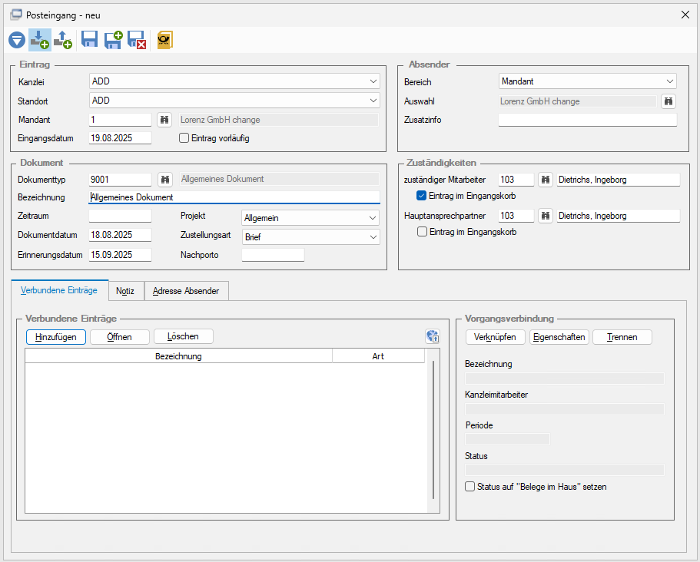Click the Bezeichnung column header in list
Viewport: 700px width, 562px height.
179,356
